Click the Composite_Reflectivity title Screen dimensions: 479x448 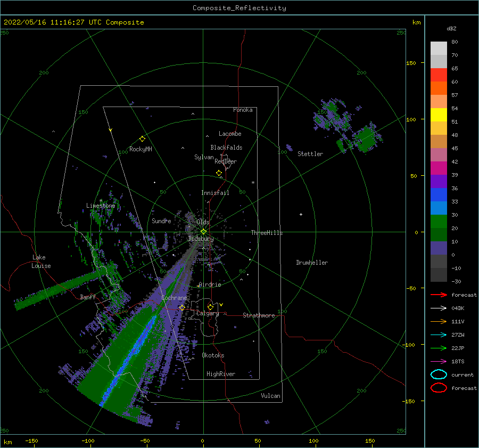(240, 8)
